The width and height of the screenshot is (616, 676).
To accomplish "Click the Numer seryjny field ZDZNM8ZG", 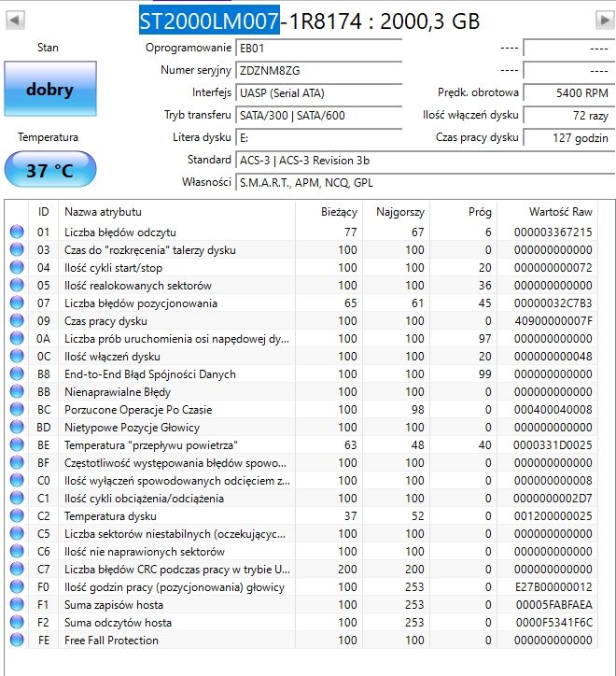I will pos(318,70).
